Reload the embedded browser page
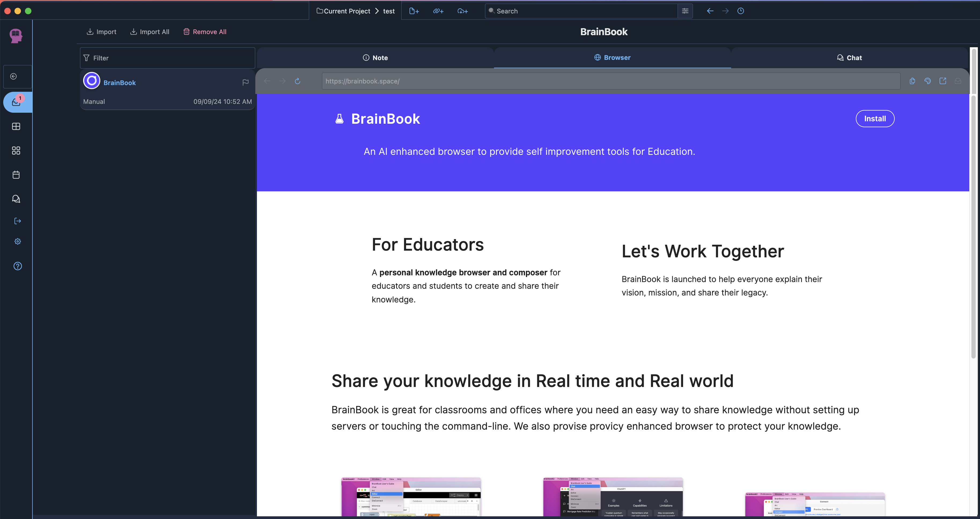Viewport: 980px width, 519px height. point(297,81)
